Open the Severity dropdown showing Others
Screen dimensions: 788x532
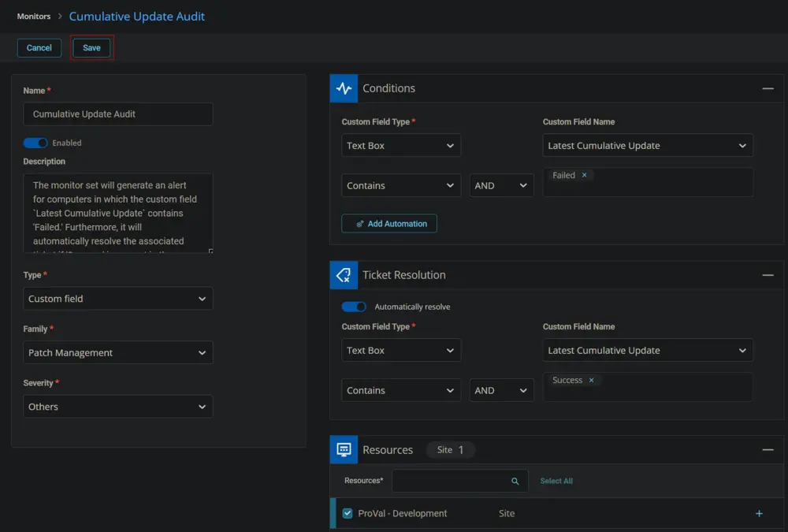click(118, 407)
